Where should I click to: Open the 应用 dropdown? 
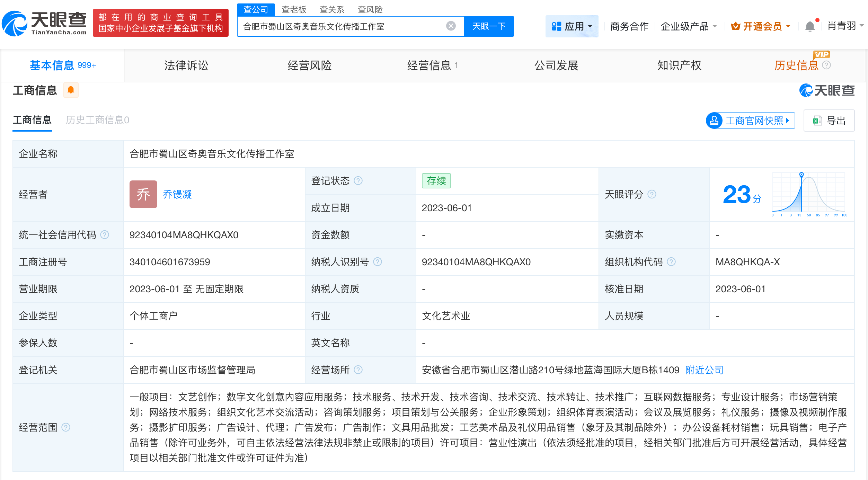572,26
